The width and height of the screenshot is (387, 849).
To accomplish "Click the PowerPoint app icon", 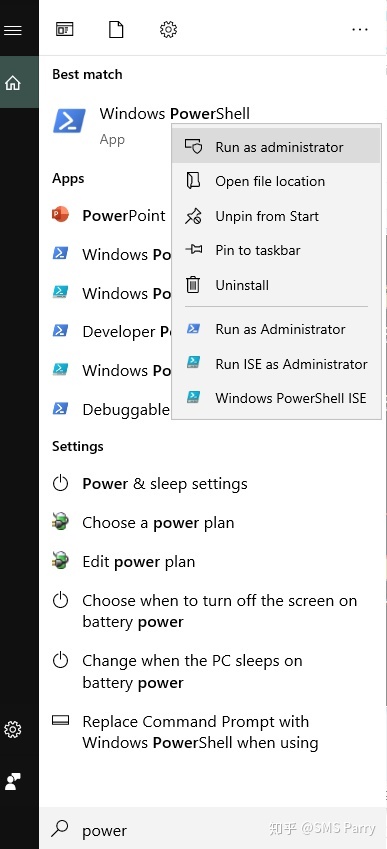I will 61,215.
